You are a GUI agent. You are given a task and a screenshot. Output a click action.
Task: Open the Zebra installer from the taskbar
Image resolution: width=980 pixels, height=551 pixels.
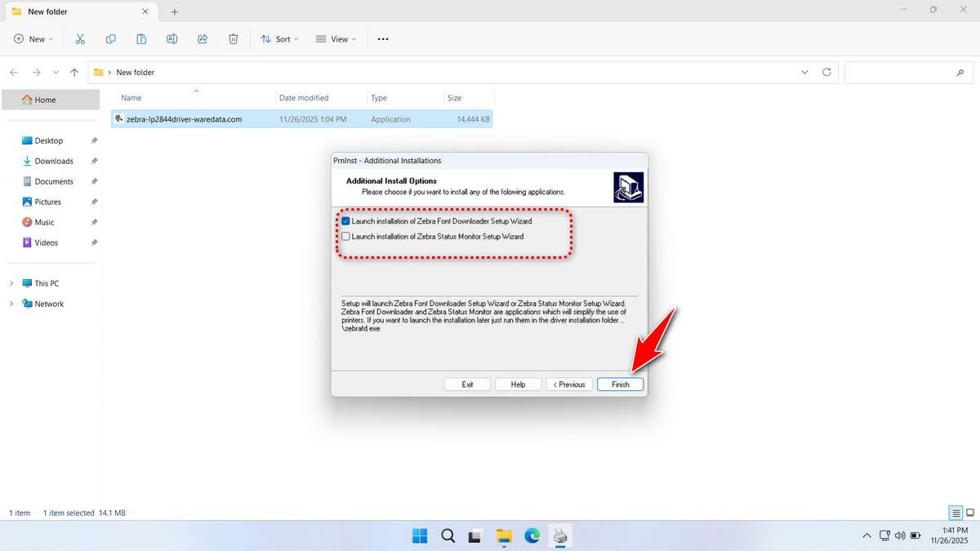click(x=560, y=535)
